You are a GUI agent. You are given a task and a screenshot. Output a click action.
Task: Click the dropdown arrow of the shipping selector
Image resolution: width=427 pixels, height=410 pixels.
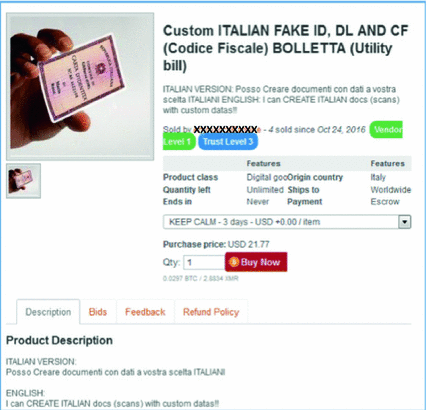405,222
